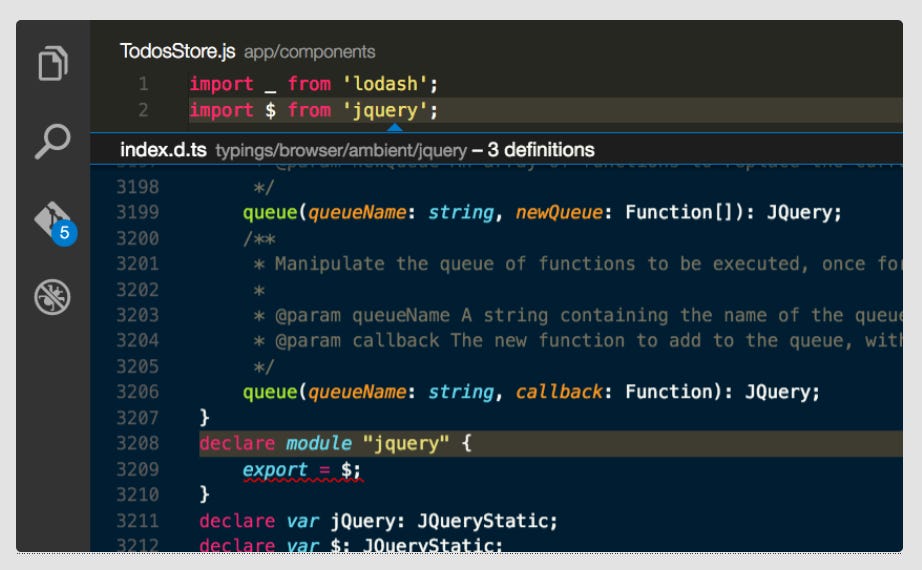Click '@param callback' comment on line 3204
The height and width of the screenshot is (570, 922).
pyautogui.click(x=357, y=341)
